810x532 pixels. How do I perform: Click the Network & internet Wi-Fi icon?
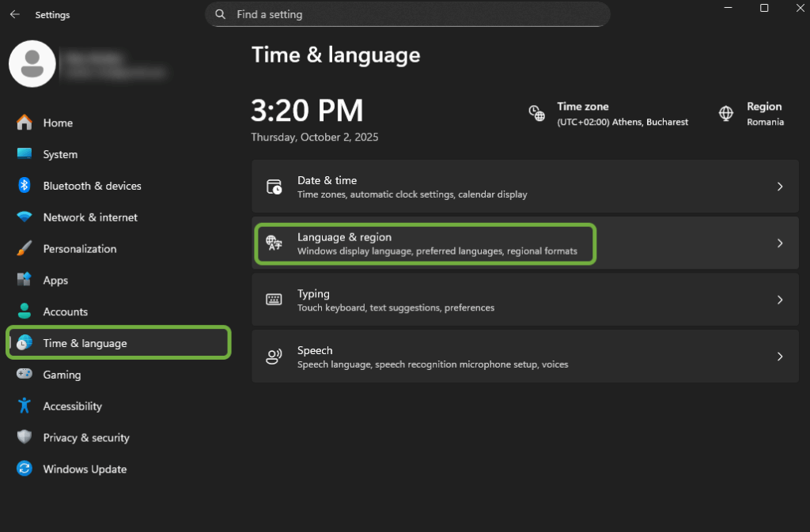point(25,217)
